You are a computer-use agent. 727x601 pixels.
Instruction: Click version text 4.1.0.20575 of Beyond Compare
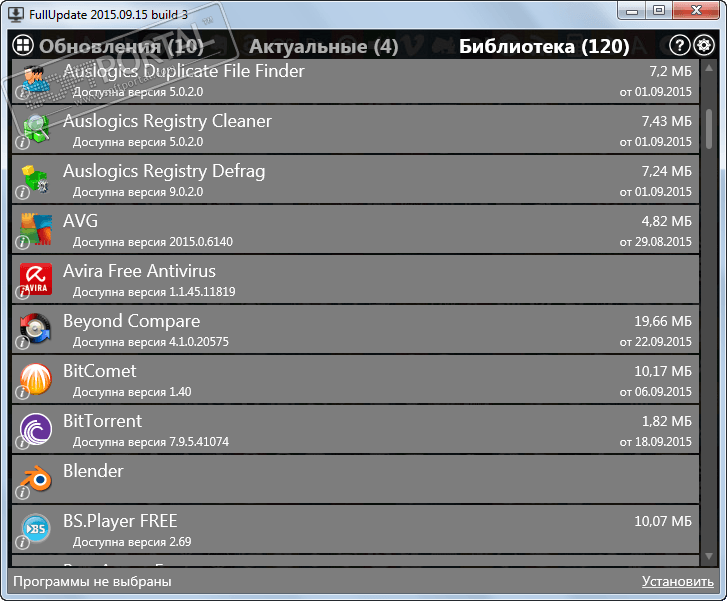(x=199, y=342)
